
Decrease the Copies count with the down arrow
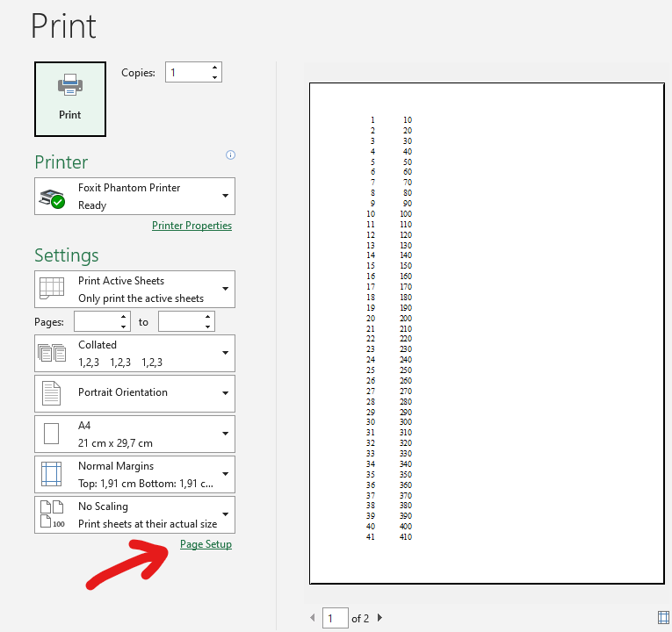coord(214,77)
